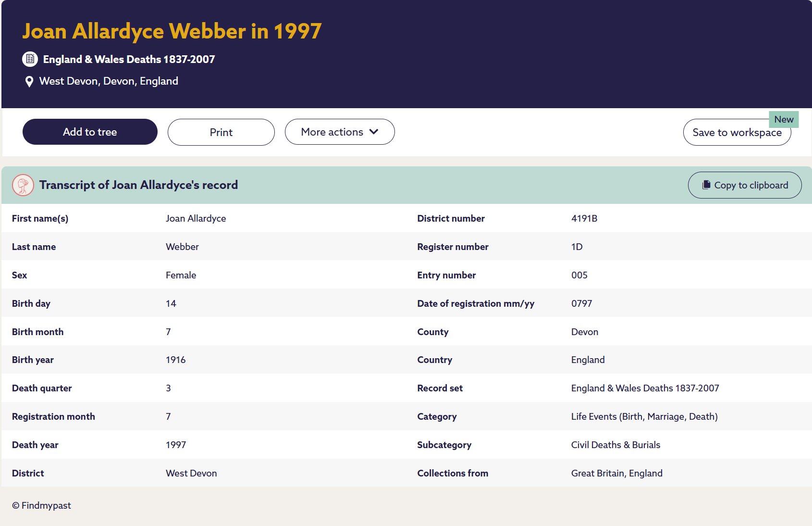Click the clipboard icon in Copy to clipboard
Image resolution: width=812 pixels, height=526 pixels.
tap(706, 185)
